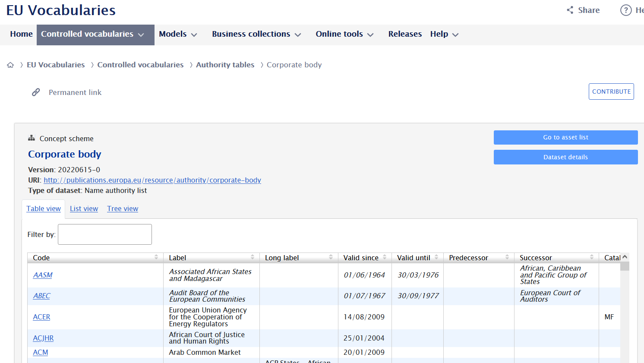Click the Corporate body heading
The width and height of the screenshot is (644, 363).
65,154
